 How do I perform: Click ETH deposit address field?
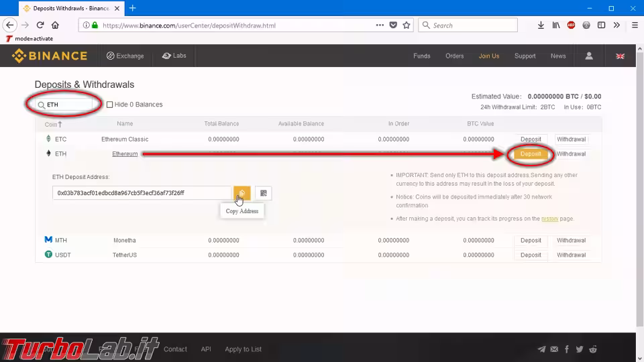click(x=142, y=193)
